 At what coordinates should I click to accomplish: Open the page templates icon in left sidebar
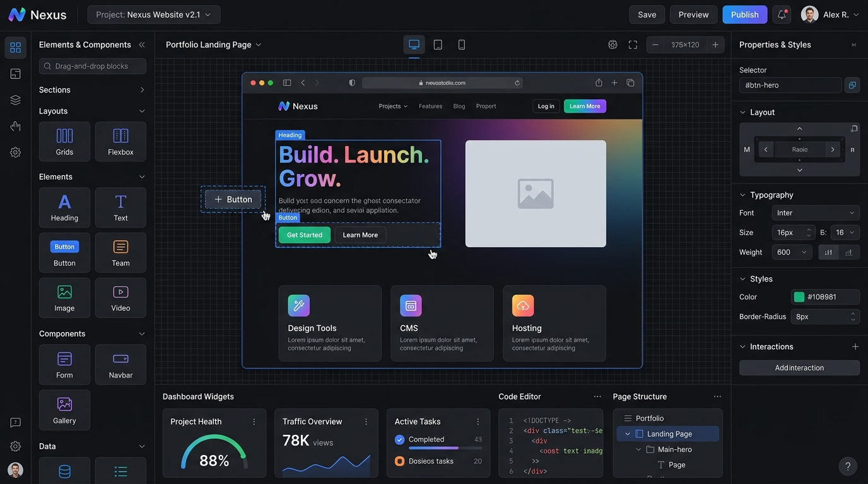coord(16,74)
